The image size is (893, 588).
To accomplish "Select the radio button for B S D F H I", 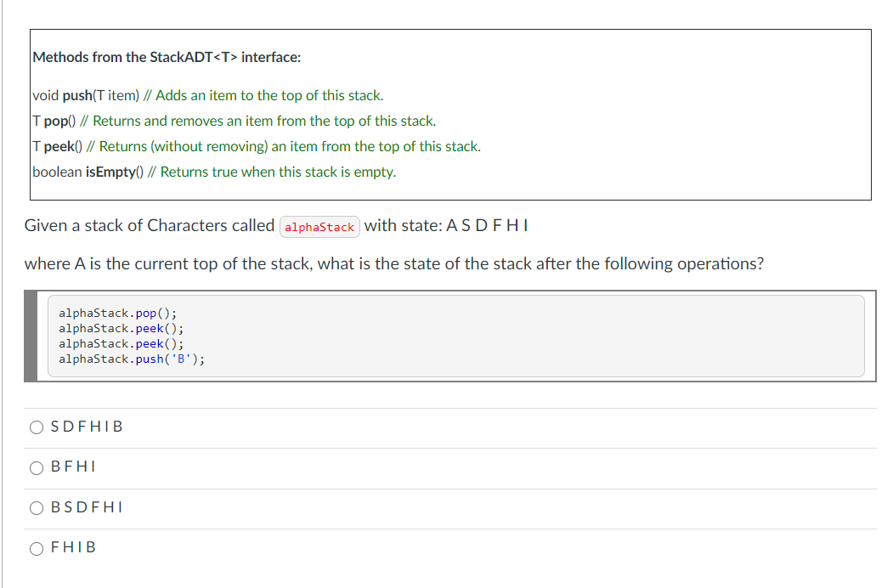I will [37, 507].
